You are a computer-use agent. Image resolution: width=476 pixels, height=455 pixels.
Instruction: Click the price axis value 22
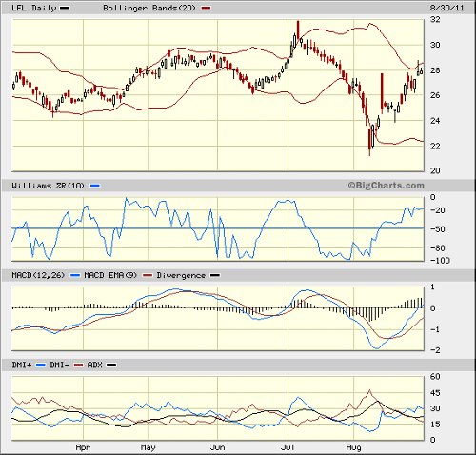tap(435, 147)
